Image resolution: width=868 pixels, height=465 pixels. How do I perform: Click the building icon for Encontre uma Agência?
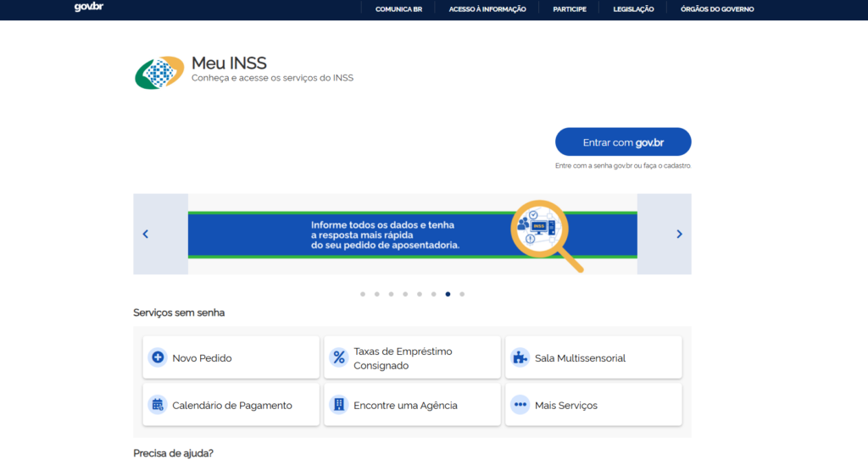tap(339, 405)
